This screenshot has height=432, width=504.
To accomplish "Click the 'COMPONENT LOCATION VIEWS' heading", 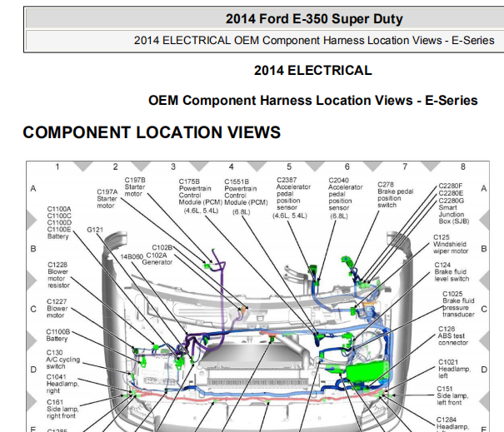I will (152, 132).
